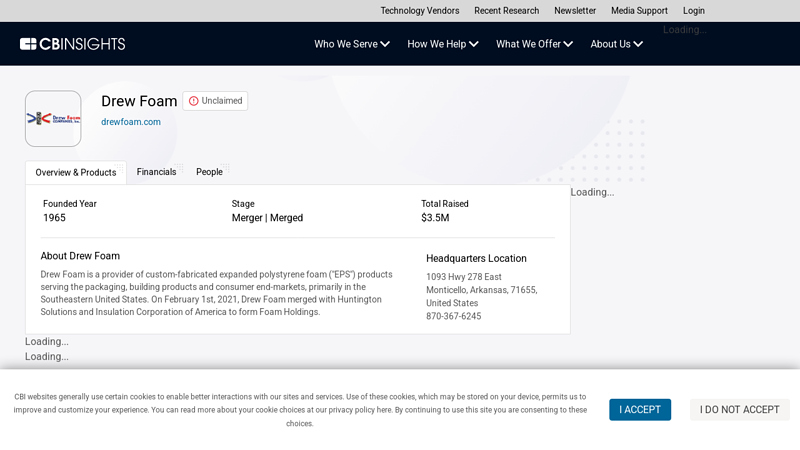Viewport: 800px width, 450px height.
Task: Expand the Who We Serve menu
Action: 352,44
